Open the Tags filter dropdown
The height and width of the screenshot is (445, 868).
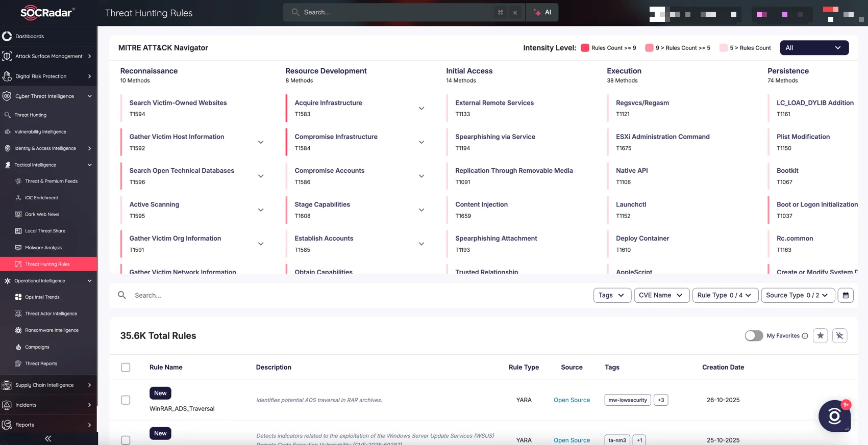click(612, 295)
